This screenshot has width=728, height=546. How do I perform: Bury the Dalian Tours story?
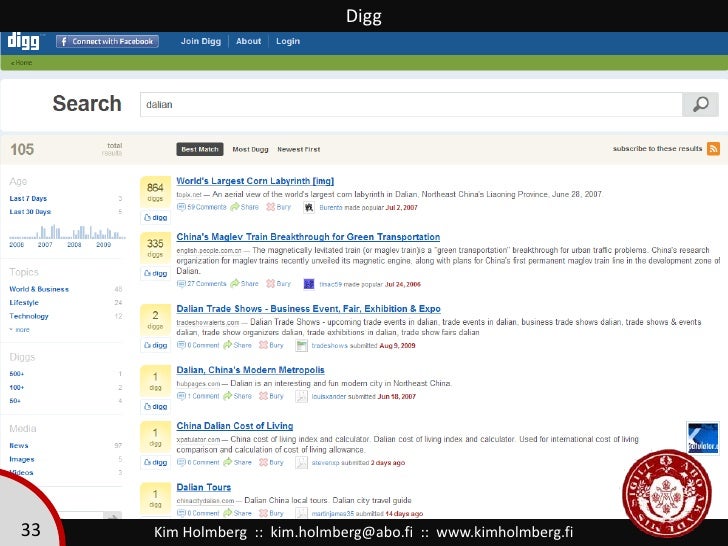(x=271, y=513)
